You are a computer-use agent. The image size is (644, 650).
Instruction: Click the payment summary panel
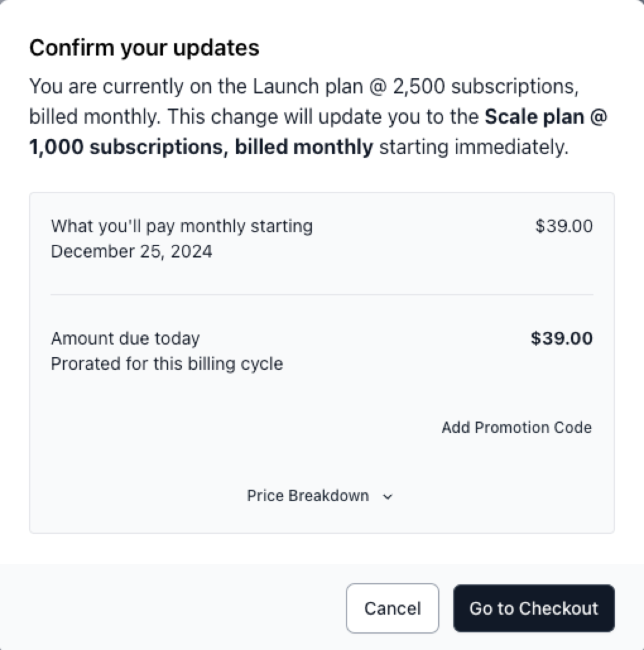click(322, 360)
